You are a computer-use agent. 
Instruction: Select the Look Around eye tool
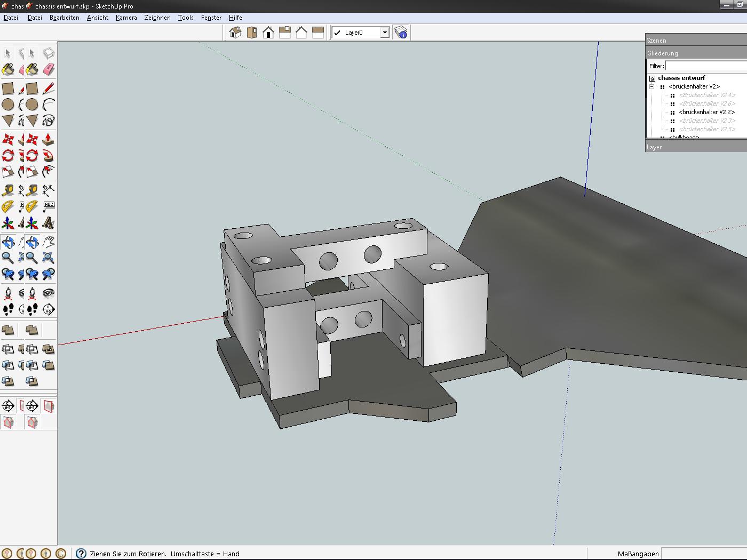tap(49, 293)
